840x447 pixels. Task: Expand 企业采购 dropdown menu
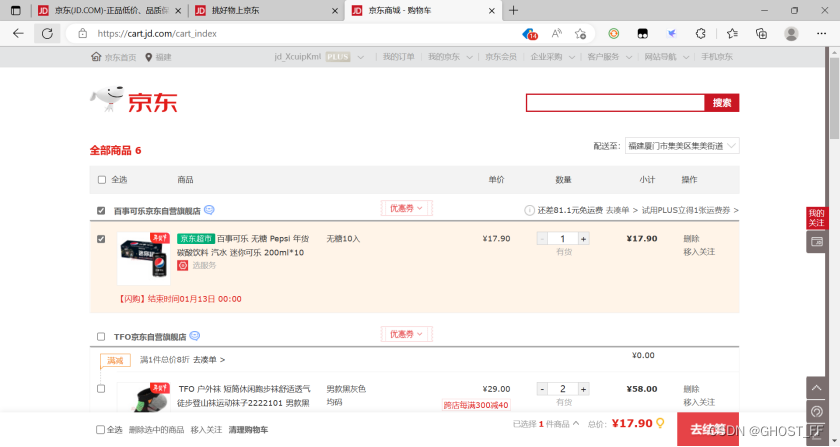[572, 57]
